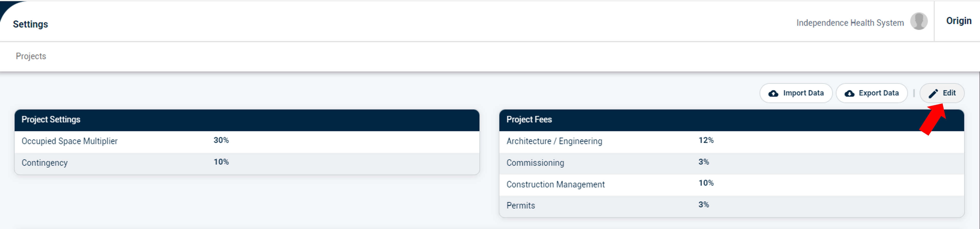
Task: Click the Export Data cloud download icon
Action: [850, 93]
